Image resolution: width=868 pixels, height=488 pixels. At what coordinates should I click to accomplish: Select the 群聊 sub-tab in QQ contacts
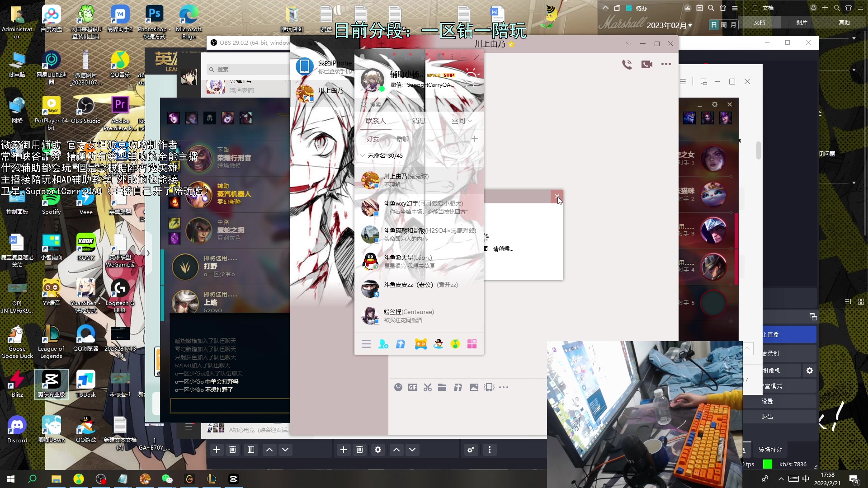pos(402,139)
